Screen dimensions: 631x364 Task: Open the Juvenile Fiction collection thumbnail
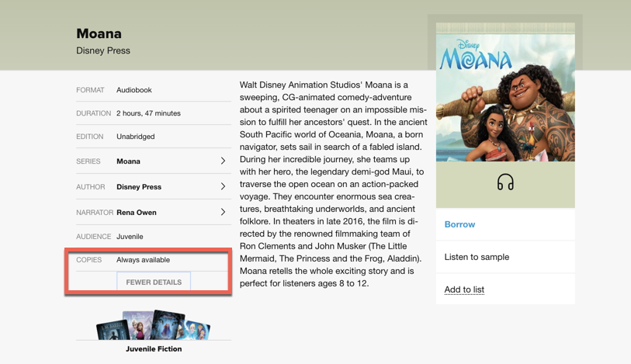tap(154, 325)
